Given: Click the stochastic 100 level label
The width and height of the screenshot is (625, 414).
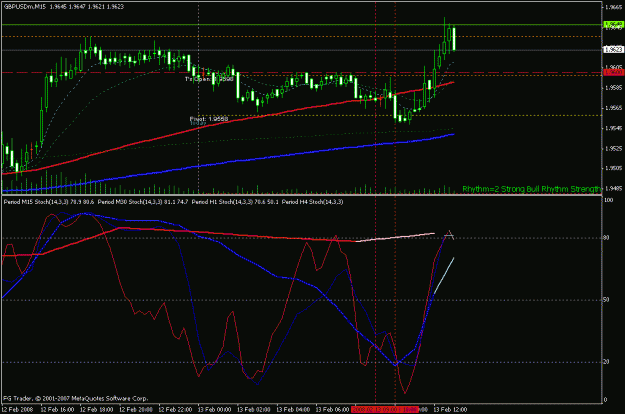Looking at the screenshot, I should click(608, 200).
